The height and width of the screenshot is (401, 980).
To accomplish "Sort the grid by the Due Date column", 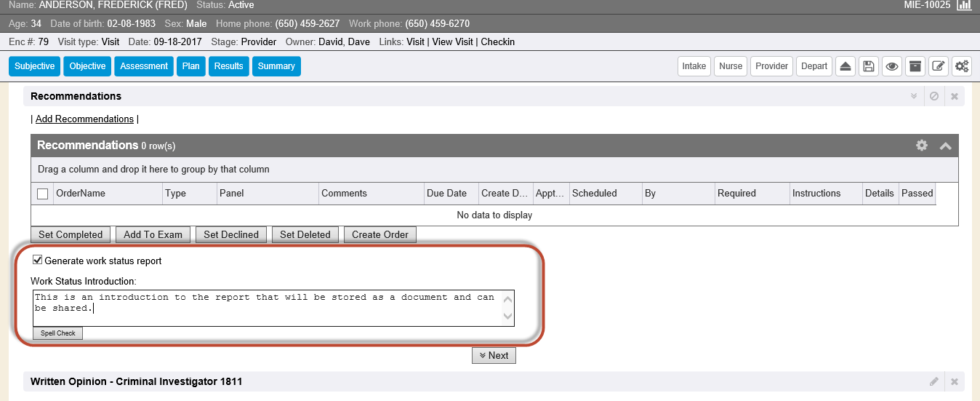I will click(446, 194).
